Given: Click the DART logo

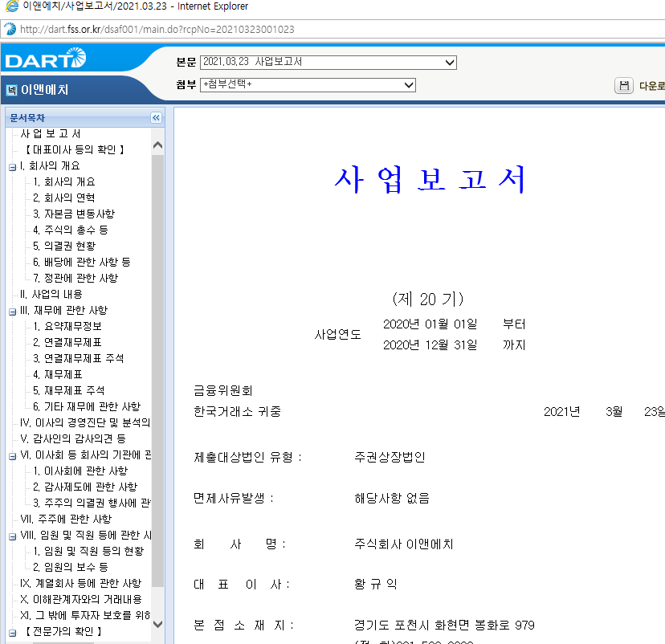Looking at the screenshot, I should point(46,59).
